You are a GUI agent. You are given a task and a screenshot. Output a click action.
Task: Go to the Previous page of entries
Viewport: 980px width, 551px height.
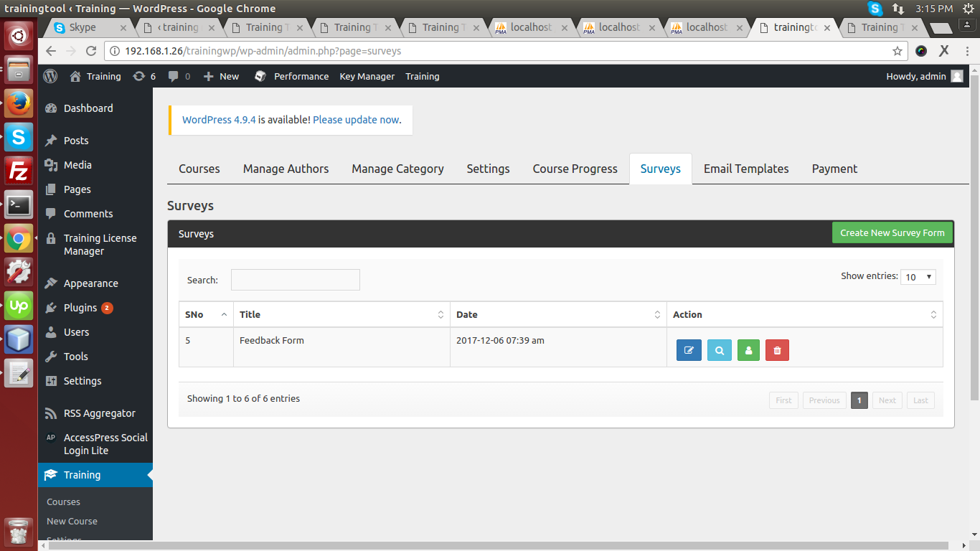(824, 400)
